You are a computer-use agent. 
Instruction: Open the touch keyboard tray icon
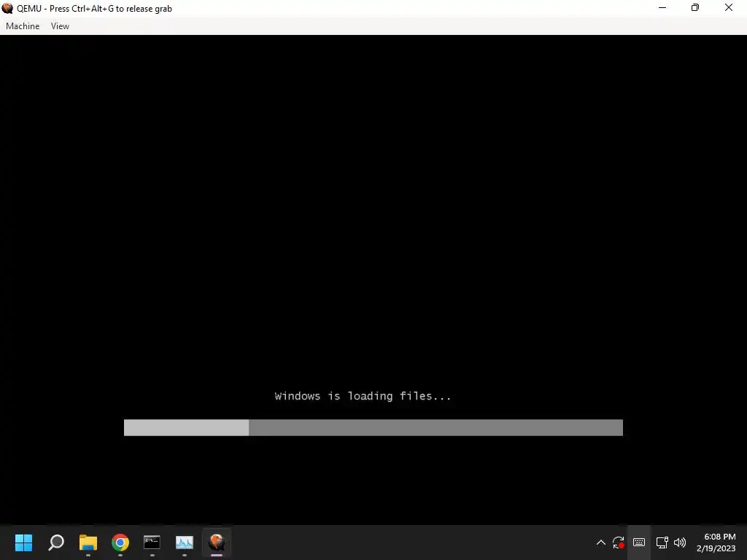tap(639, 542)
